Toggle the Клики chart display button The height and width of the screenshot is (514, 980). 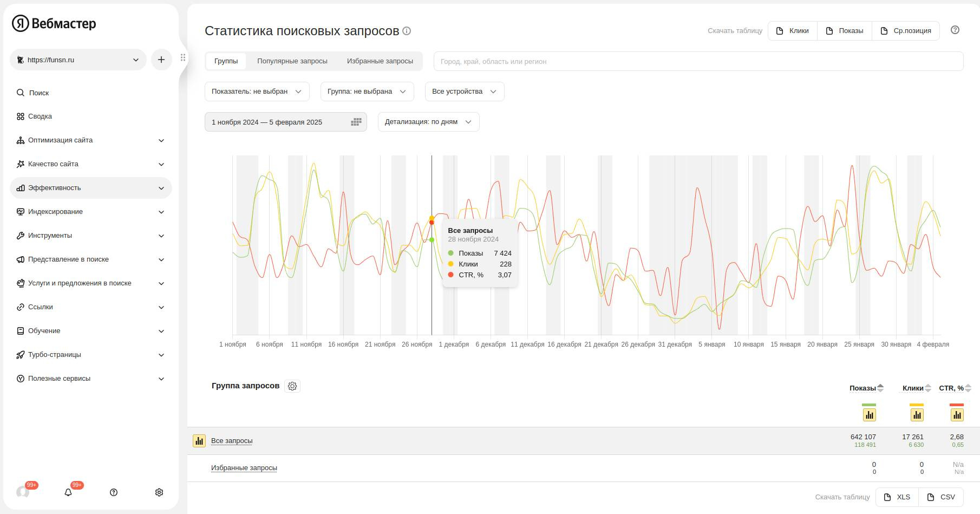[x=917, y=415]
